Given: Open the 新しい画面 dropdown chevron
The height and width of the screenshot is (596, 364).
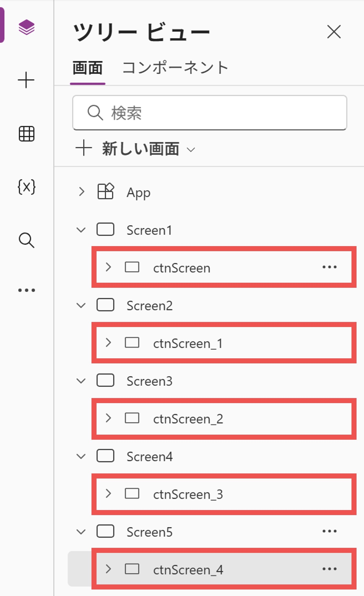Looking at the screenshot, I should tap(191, 150).
